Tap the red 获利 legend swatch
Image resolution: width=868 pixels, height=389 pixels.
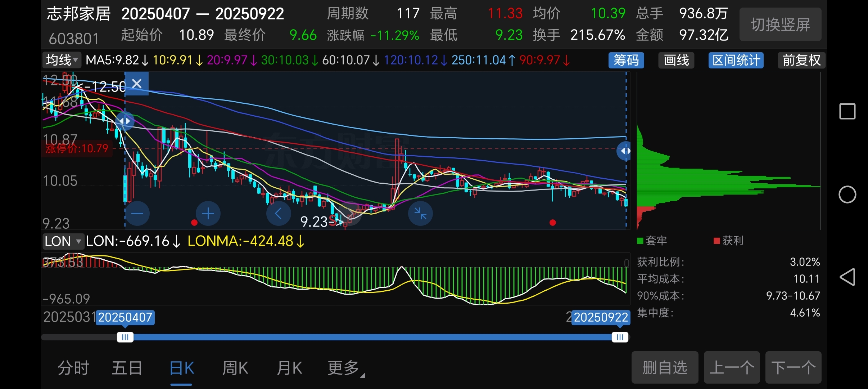[x=717, y=241]
